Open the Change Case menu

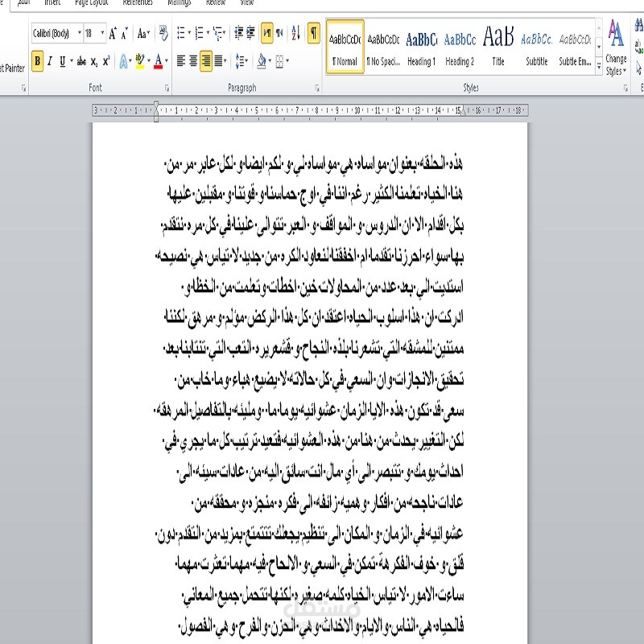[143, 33]
